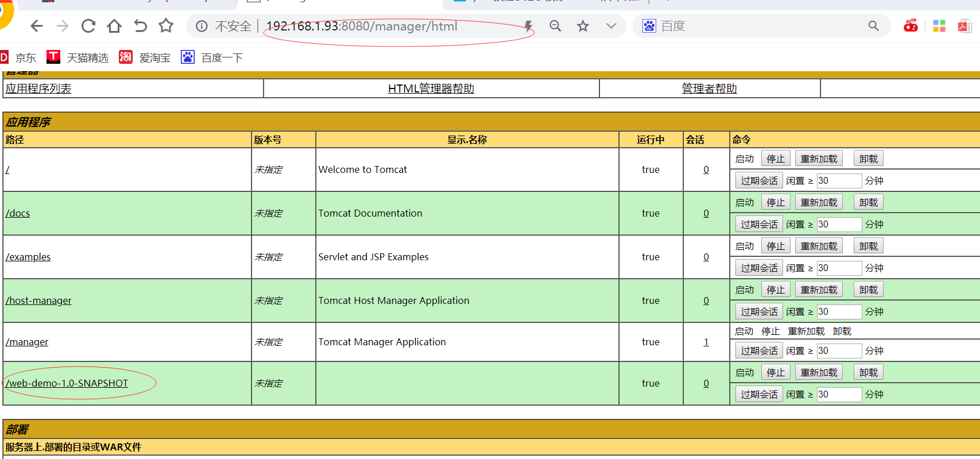Go forward with the forward arrow
The image size is (980, 459).
pyautogui.click(x=63, y=26)
